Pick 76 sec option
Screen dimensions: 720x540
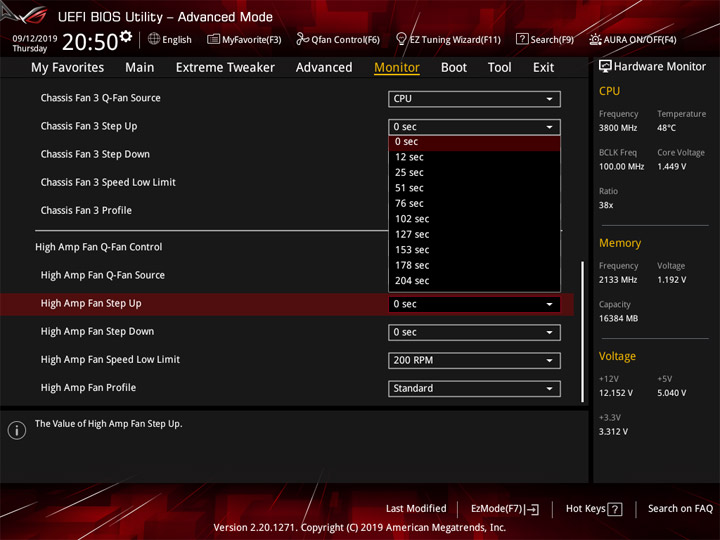tap(474, 203)
